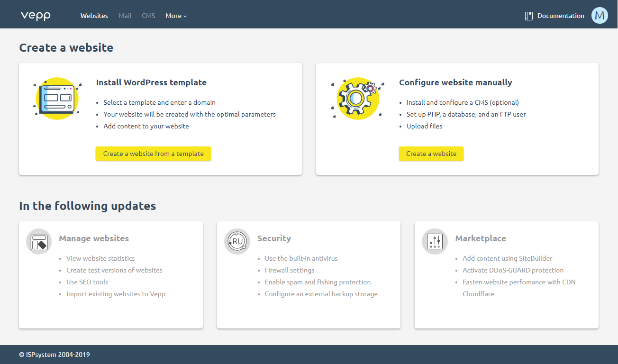Click 'Install and configure a CMS (optional)'
This screenshot has width=618, height=364.
(x=463, y=102)
